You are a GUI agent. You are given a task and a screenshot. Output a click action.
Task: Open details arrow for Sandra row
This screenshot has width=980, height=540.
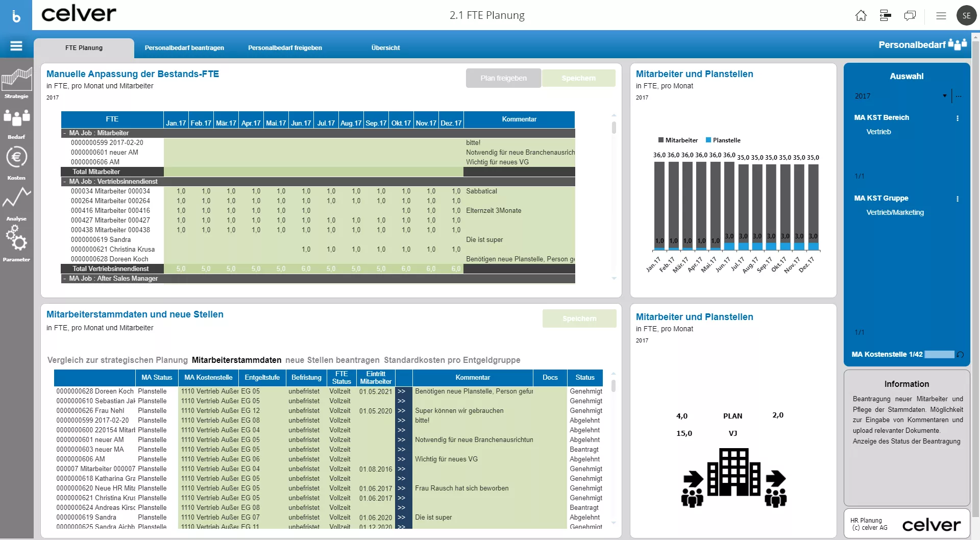401,518
